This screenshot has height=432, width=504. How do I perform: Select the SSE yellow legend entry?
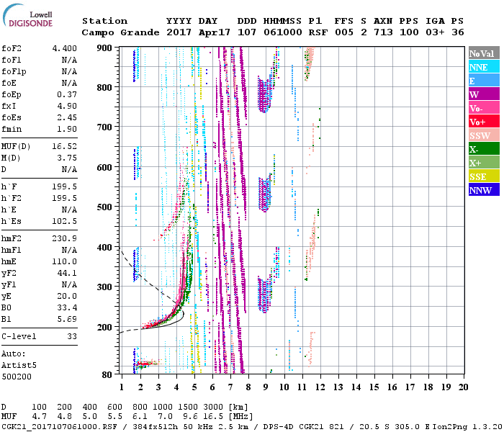[x=483, y=176]
